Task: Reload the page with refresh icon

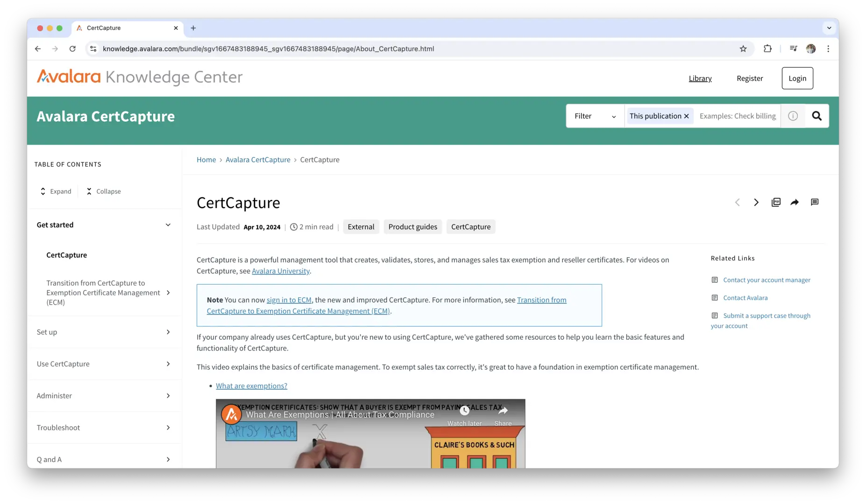Action: (x=72, y=49)
